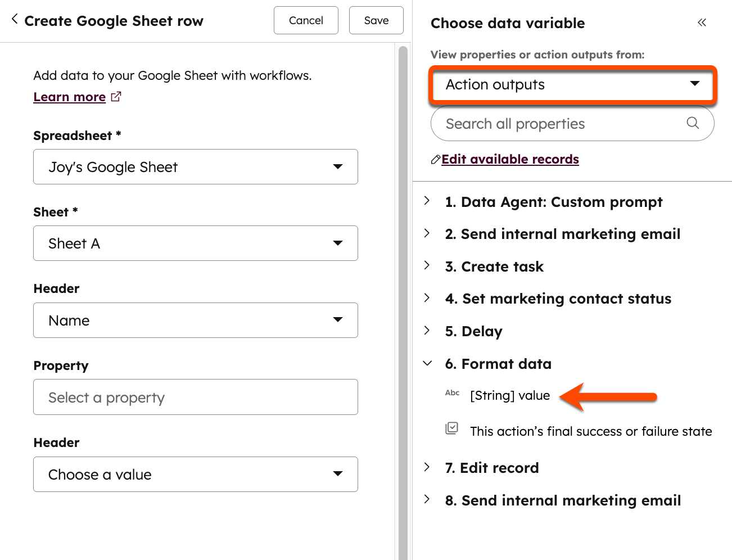Viewport: 732px width, 560px height.
Task: Click the magnifying glass in the search field
Action: pyautogui.click(x=692, y=123)
